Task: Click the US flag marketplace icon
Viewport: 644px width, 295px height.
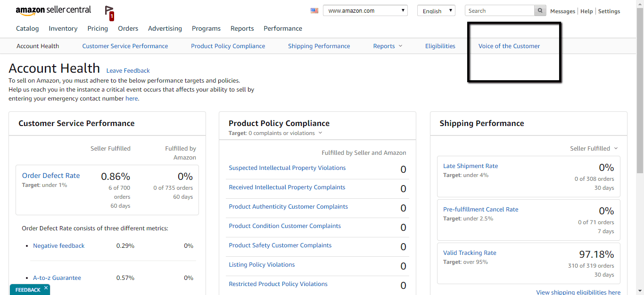Action: click(x=314, y=11)
